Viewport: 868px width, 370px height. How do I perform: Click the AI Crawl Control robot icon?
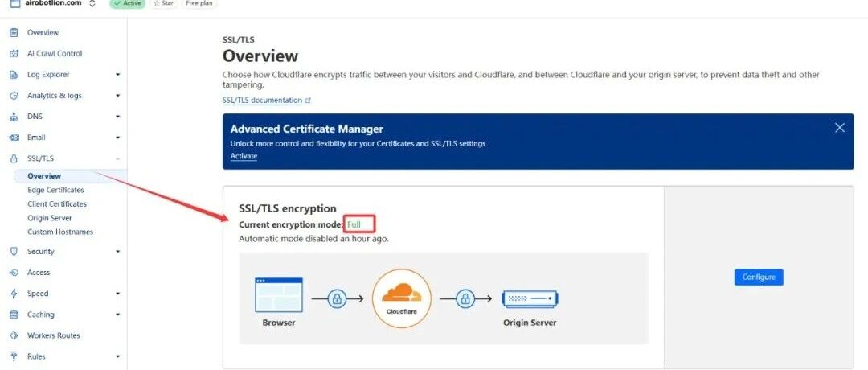point(14,54)
